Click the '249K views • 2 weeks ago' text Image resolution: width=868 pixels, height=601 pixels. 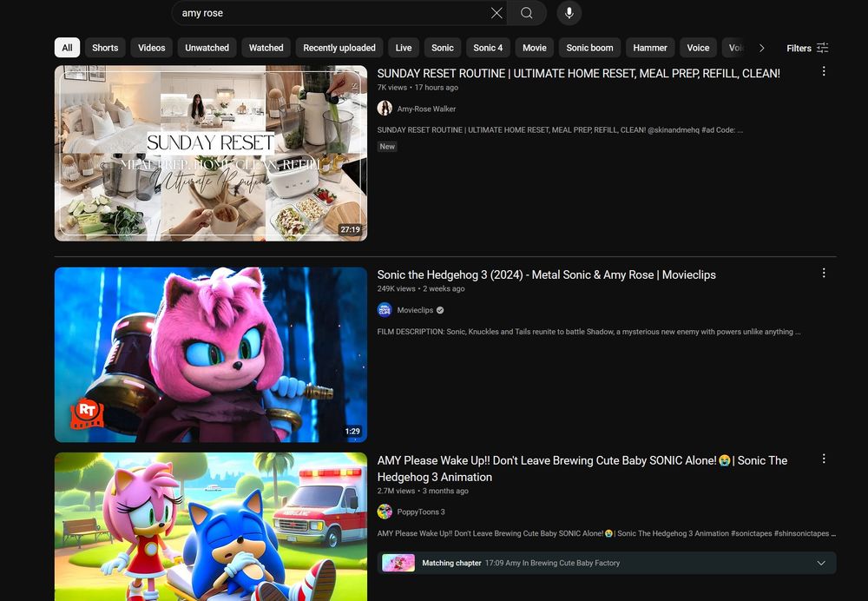pyautogui.click(x=421, y=288)
